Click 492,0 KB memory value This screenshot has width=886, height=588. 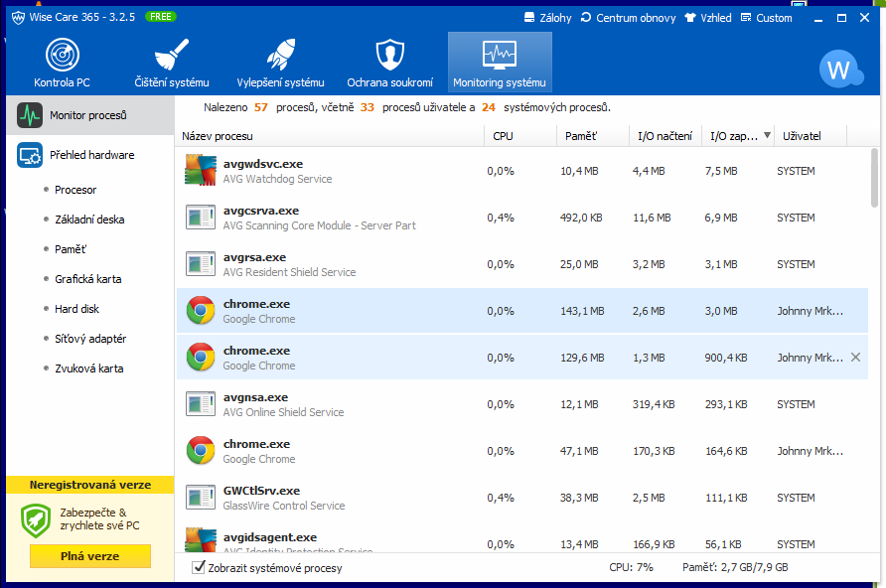(x=581, y=219)
